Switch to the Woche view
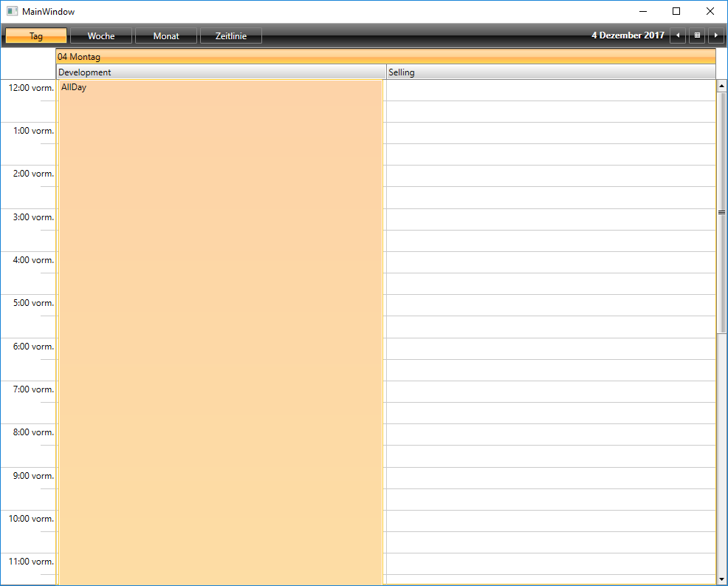Image resolution: width=728 pixels, height=586 pixels. (x=101, y=35)
